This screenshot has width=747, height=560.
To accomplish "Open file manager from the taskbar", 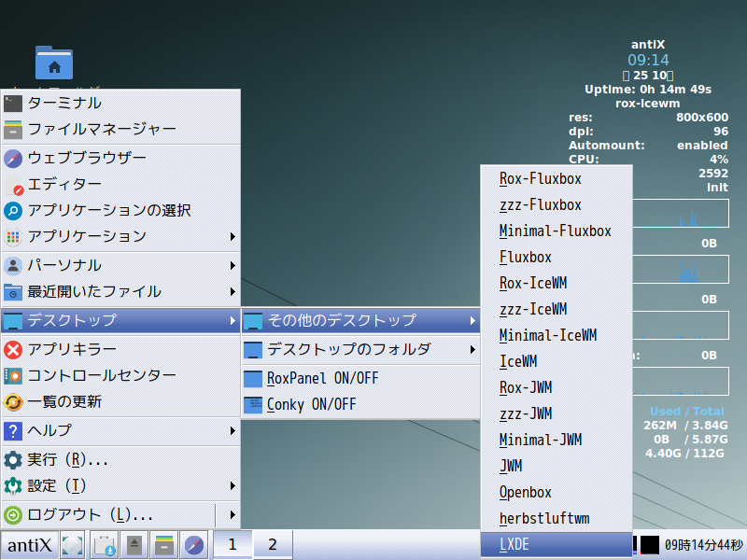I will pyautogui.click(x=164, y=545).
